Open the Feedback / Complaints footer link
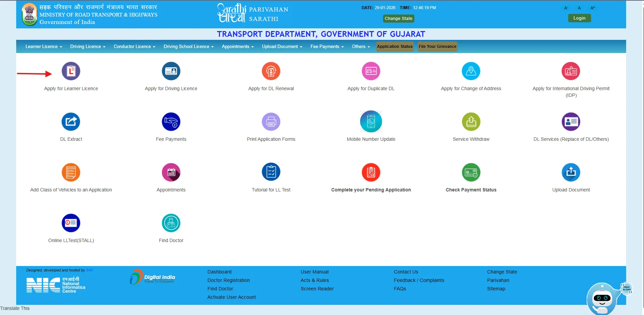 point(419,280)
